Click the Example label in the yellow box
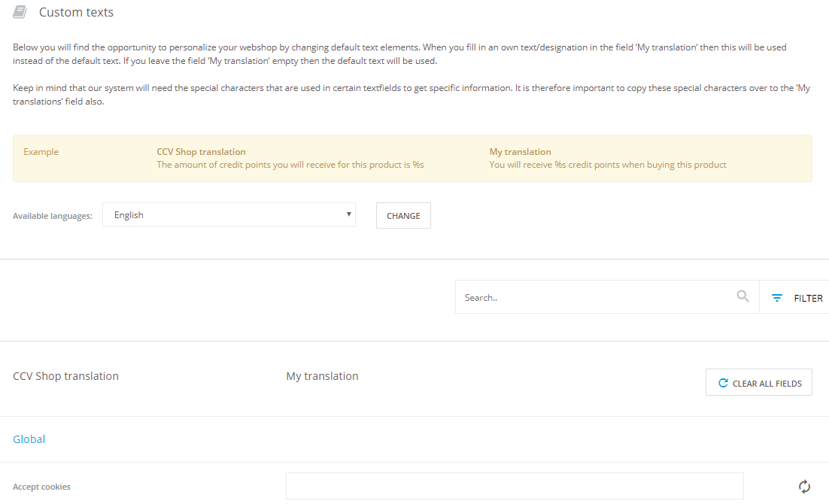The image size is (829, 504). [x=41, y=152]
